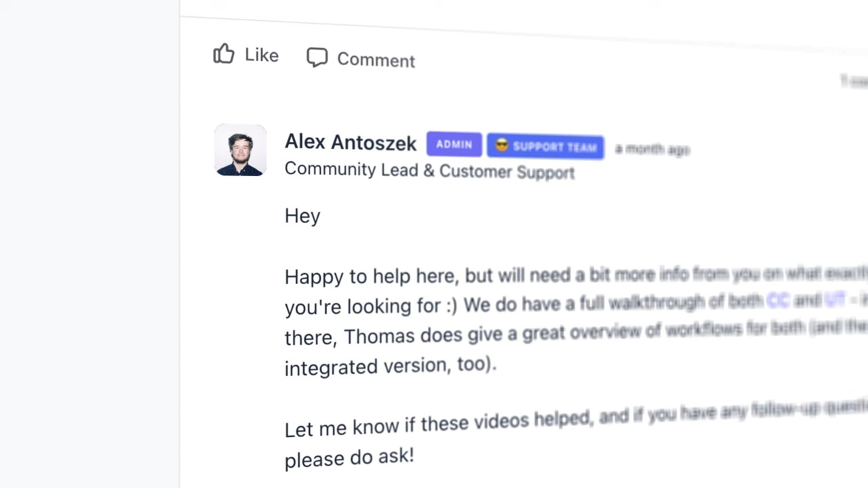Click the 'a month ago' timestamp
The height and width of the screenshot is (488, 868).
click(652, 149)
